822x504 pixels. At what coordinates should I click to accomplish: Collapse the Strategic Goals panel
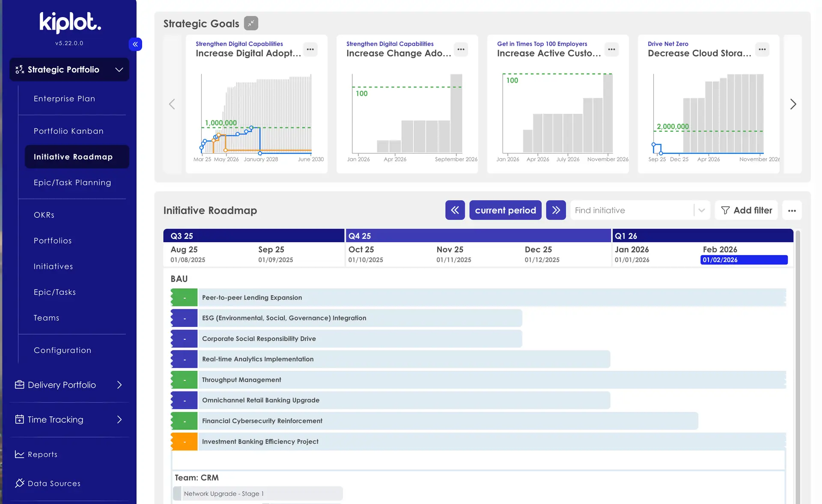[251, 23]
